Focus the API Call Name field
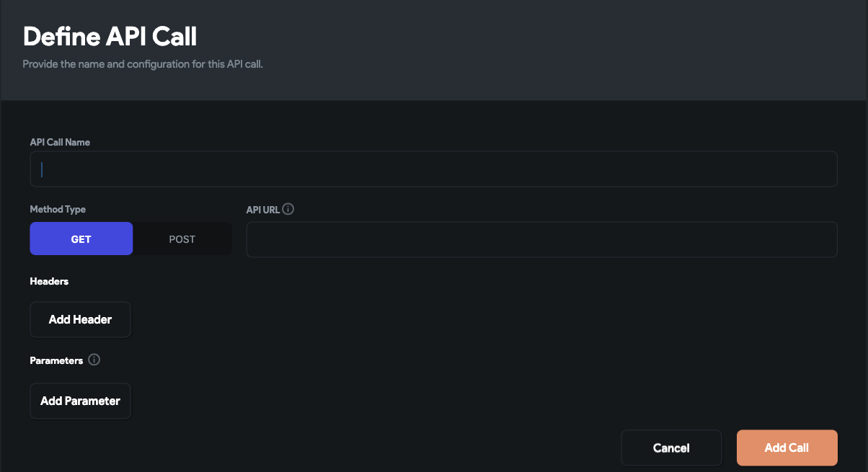This screenshot has width=868, height=472. point(433,169)
